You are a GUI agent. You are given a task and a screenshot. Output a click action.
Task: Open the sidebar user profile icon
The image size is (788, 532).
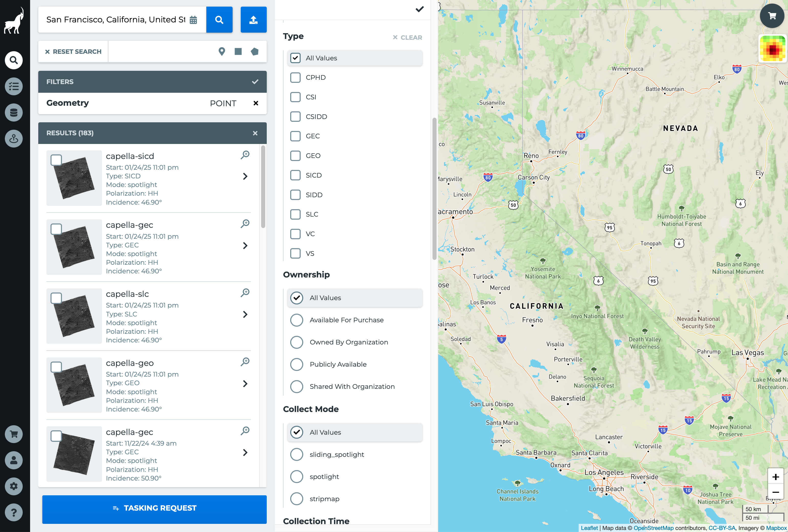14,460
